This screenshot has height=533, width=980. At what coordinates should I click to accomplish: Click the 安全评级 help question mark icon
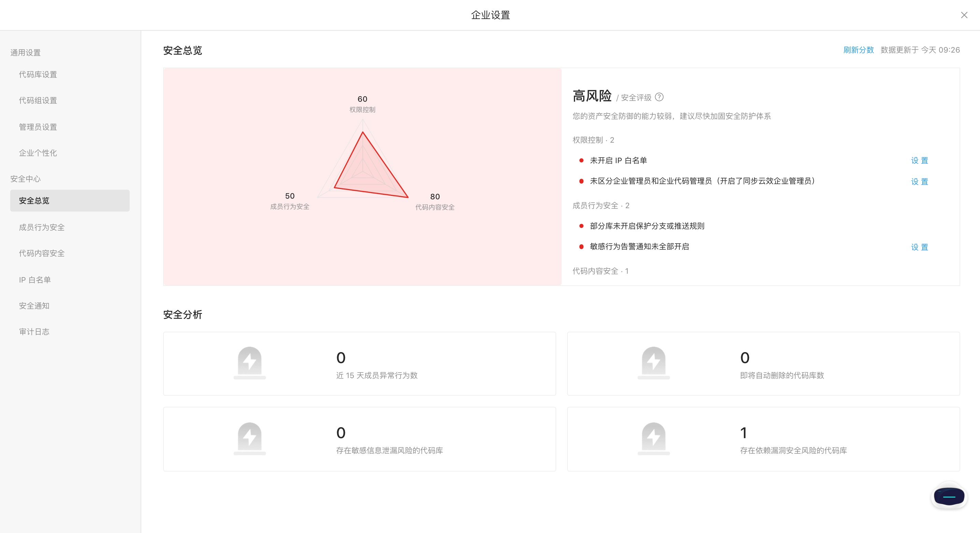(x=660, y=97)
